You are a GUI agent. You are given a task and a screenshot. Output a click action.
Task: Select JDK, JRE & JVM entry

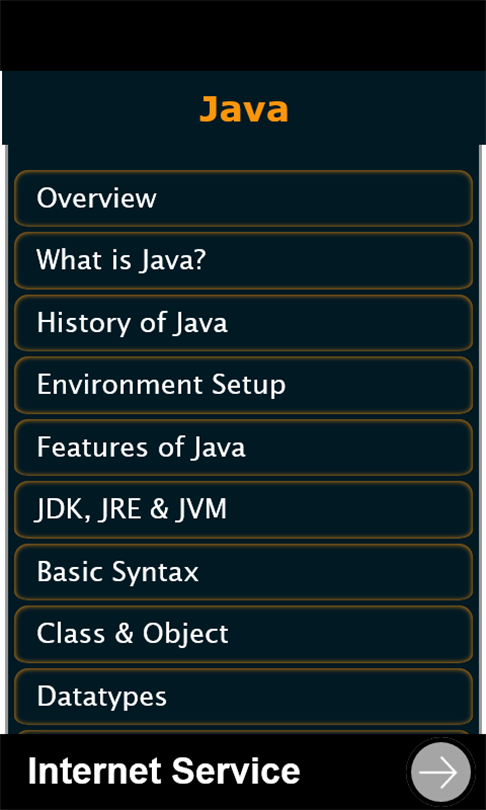click(x=243, y=509)
